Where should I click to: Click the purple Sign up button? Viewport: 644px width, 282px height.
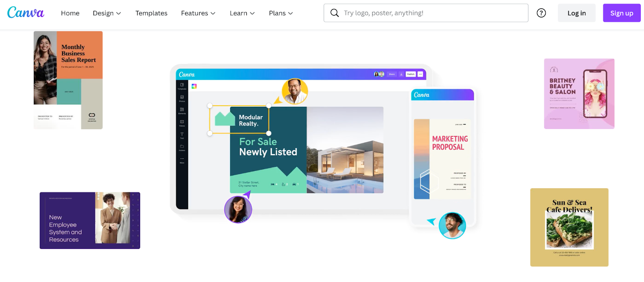point(621,13)
